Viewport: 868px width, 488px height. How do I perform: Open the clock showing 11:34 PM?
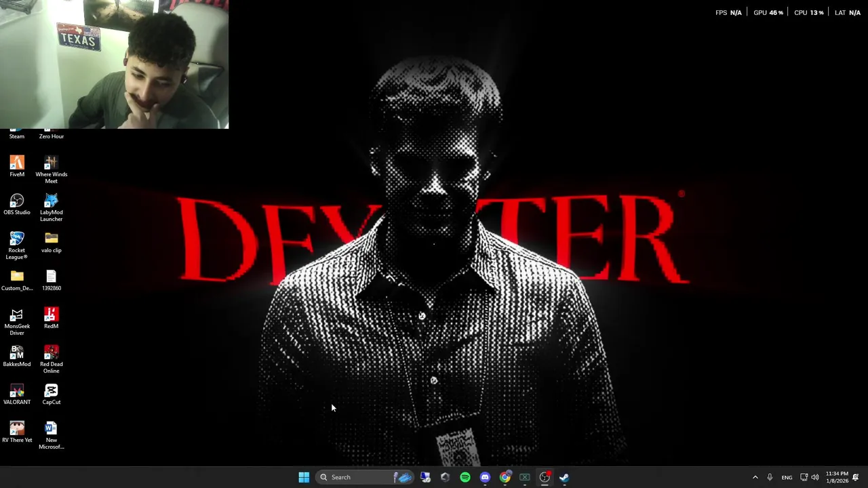click(x=837, y=477)
